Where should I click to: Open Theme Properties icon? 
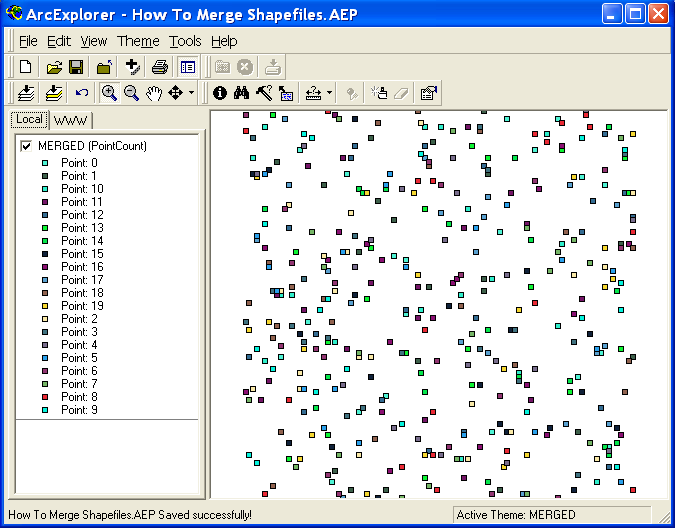(x=429, y=93)
